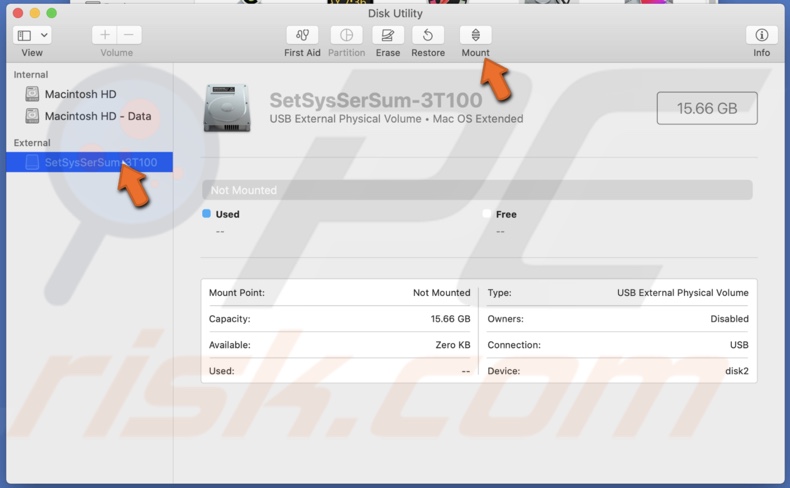Click the blue Used legend swatch
Image resolution: width=790 pixels, height=488 pixels.
click(207, 214)
